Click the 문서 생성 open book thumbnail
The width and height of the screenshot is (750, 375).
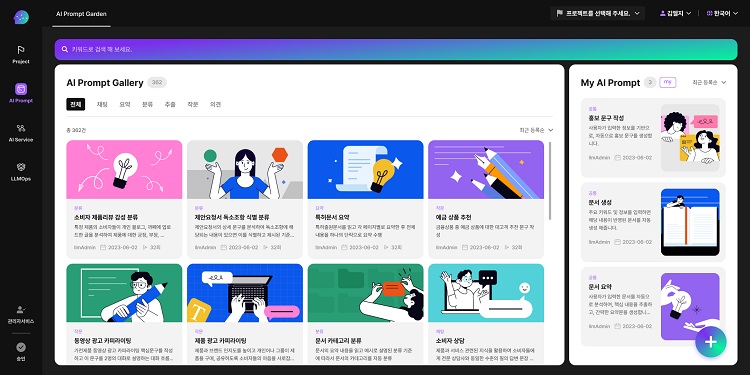(x=690, y=222)
